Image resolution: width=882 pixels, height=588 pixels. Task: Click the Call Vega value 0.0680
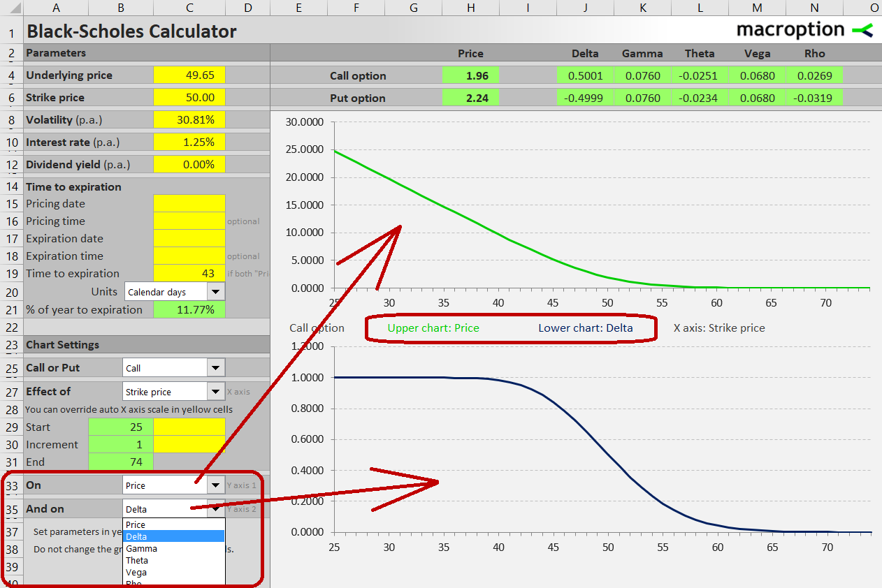coord(757,75)
